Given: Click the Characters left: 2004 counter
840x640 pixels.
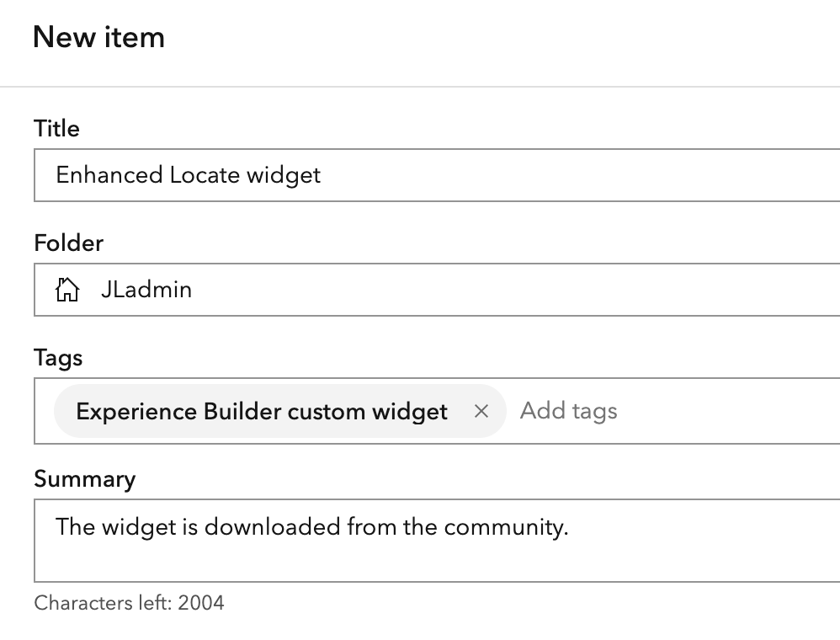Looking at the screenshot, I should [x=129, y=603].
